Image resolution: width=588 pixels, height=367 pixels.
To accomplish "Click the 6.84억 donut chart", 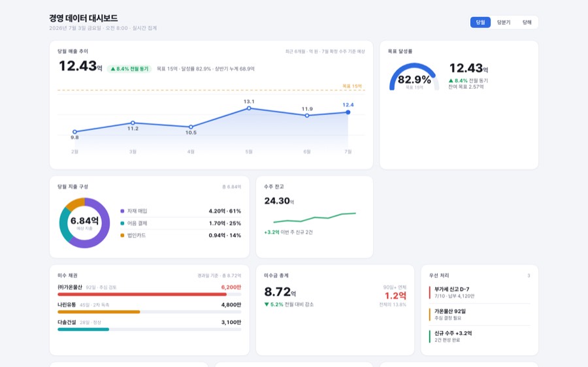I will pyautogui.click(x=84, y=223).
